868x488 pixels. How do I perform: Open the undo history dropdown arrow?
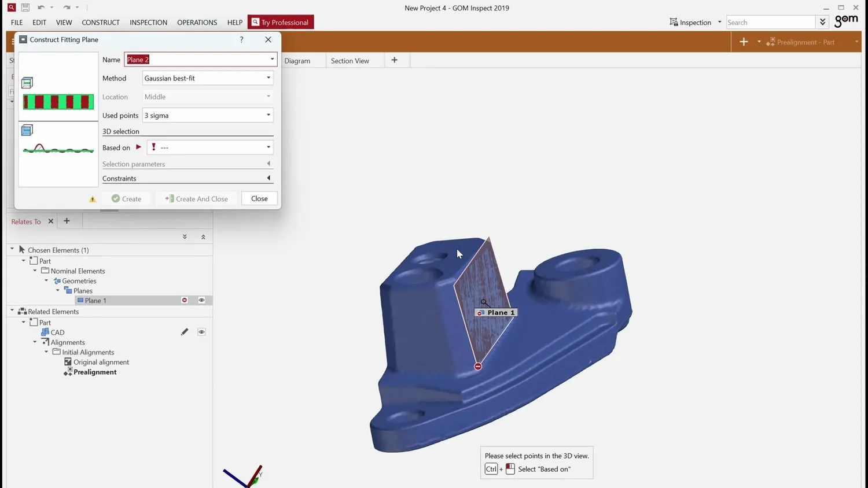(52, 8)
